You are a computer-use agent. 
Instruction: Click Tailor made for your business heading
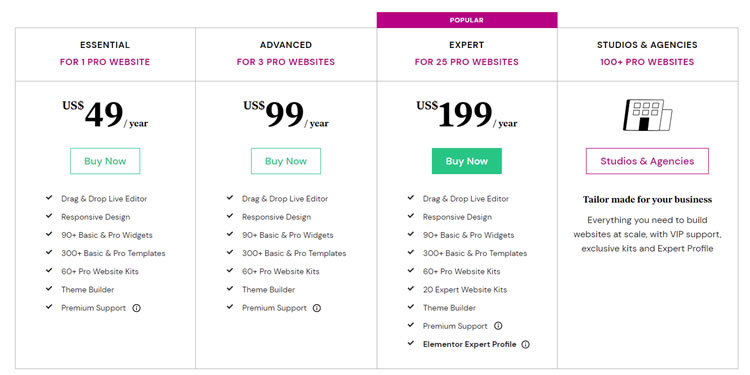(647, 199)
